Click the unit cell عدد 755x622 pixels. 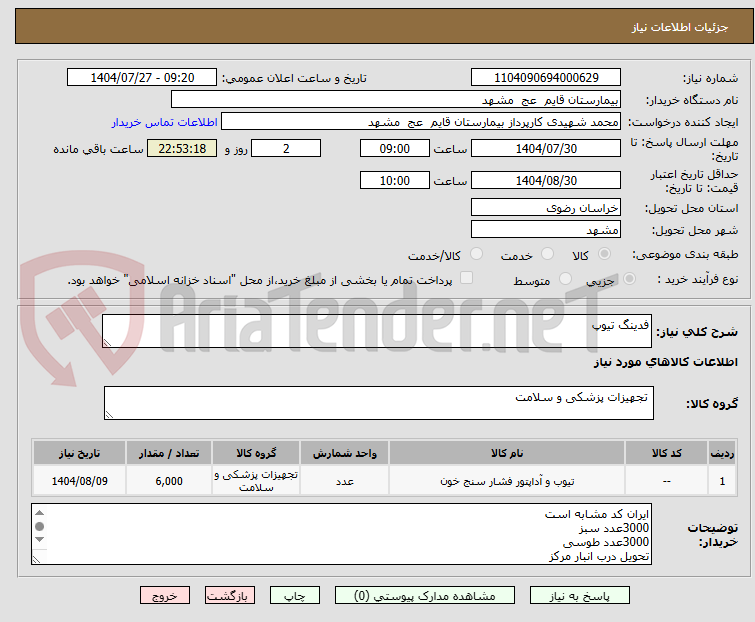pos(344,480)
